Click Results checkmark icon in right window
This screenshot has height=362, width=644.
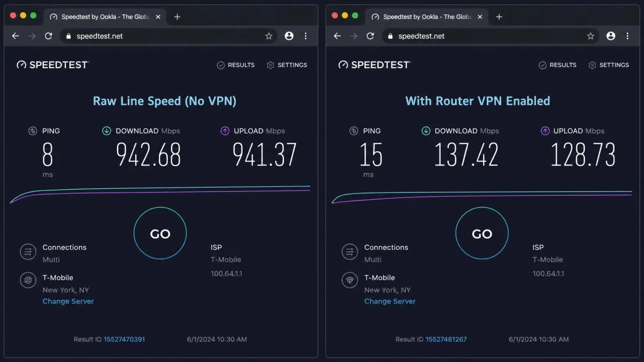[543, 65]
